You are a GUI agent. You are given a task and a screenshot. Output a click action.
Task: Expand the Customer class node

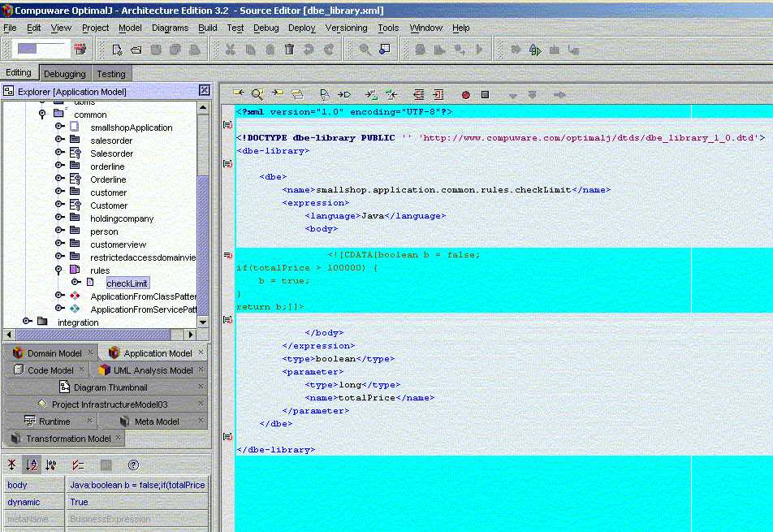tap(59, 205)
